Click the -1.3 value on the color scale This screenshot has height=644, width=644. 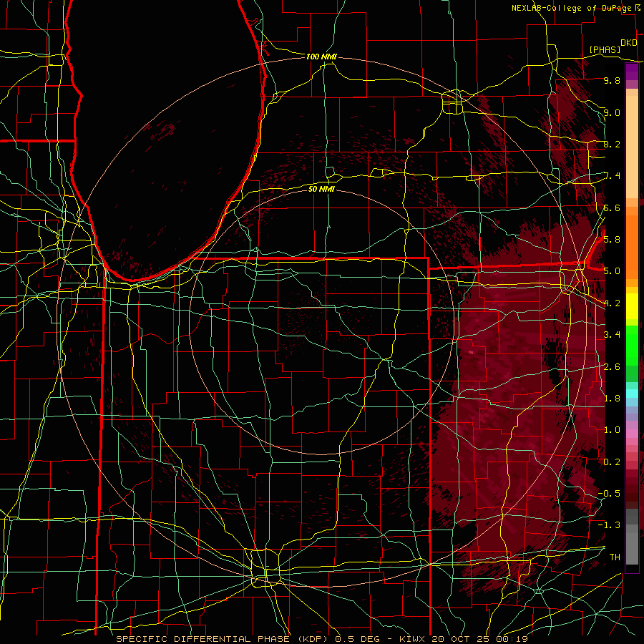pyautogui.click(x=609, y=525)
